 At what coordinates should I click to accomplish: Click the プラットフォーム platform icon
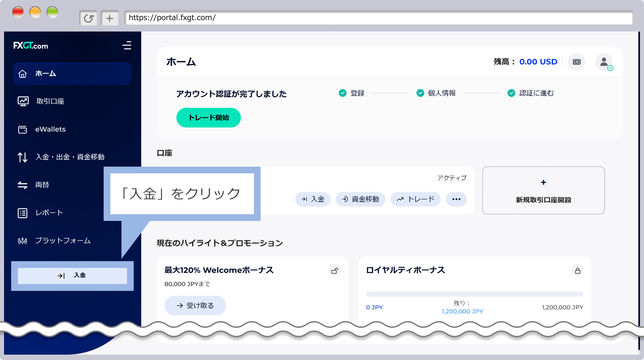(22, 240)
